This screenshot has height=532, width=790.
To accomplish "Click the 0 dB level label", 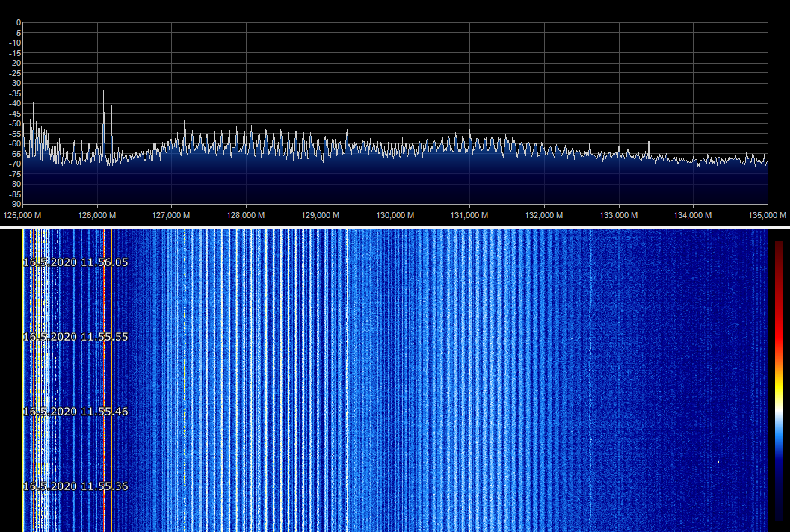I will 19,23.
